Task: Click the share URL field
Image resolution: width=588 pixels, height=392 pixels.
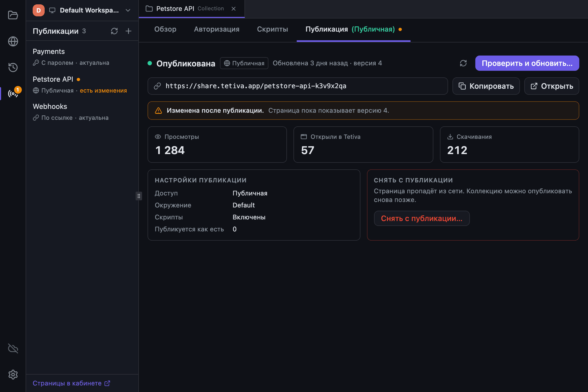Action: coord(298,86)
